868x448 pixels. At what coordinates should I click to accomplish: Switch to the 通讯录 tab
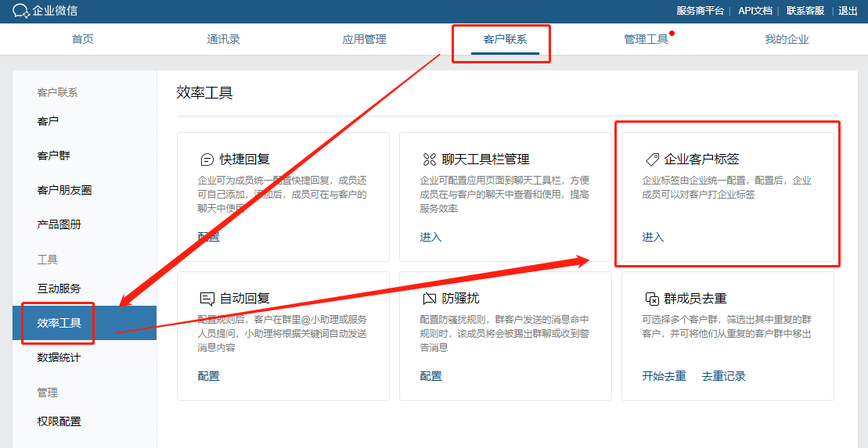click(223, 39)
